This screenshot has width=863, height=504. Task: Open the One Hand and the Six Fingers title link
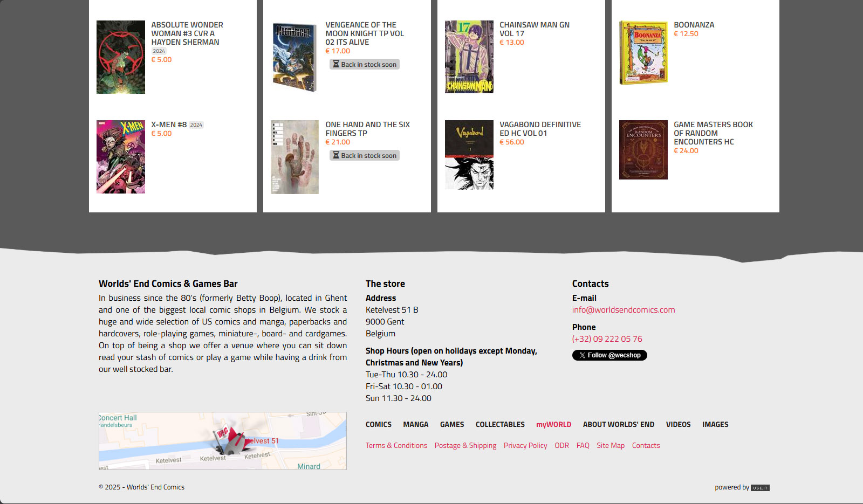367,129
